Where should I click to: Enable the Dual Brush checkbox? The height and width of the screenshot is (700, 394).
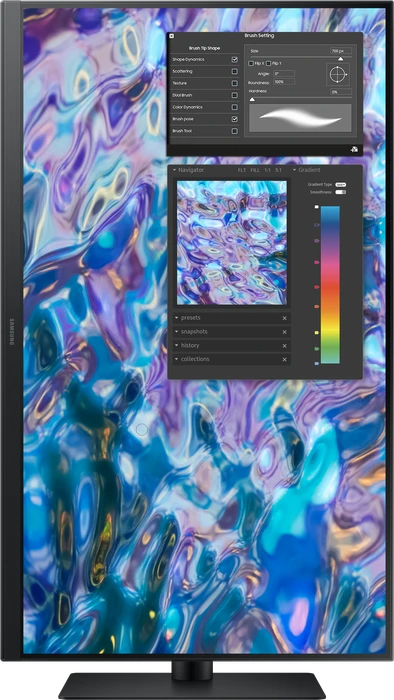tap(235, 95)
